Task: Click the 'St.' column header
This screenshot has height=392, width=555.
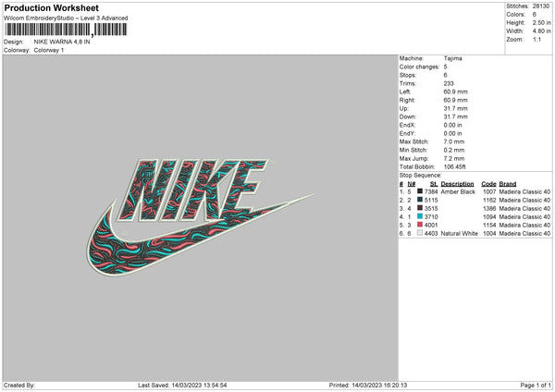Action: 434,184
